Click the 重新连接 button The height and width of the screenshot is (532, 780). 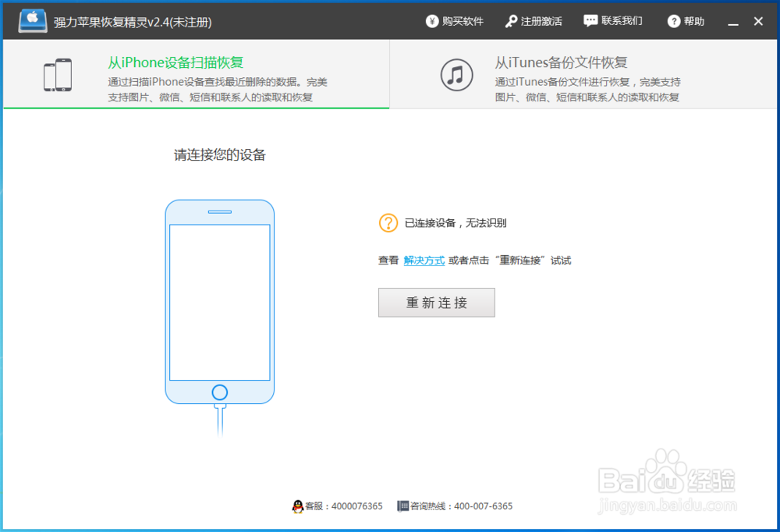pos(436,303)
